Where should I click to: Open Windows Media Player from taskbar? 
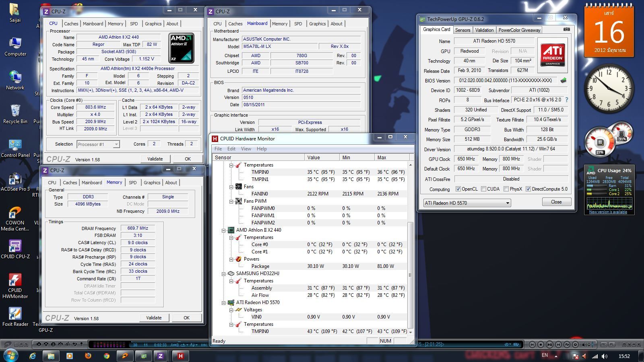[x=69, y=356]
